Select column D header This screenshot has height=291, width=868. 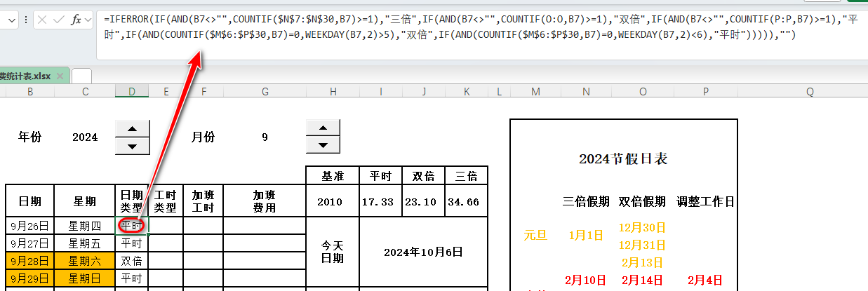pyautogui.click(x=132, y=92)
